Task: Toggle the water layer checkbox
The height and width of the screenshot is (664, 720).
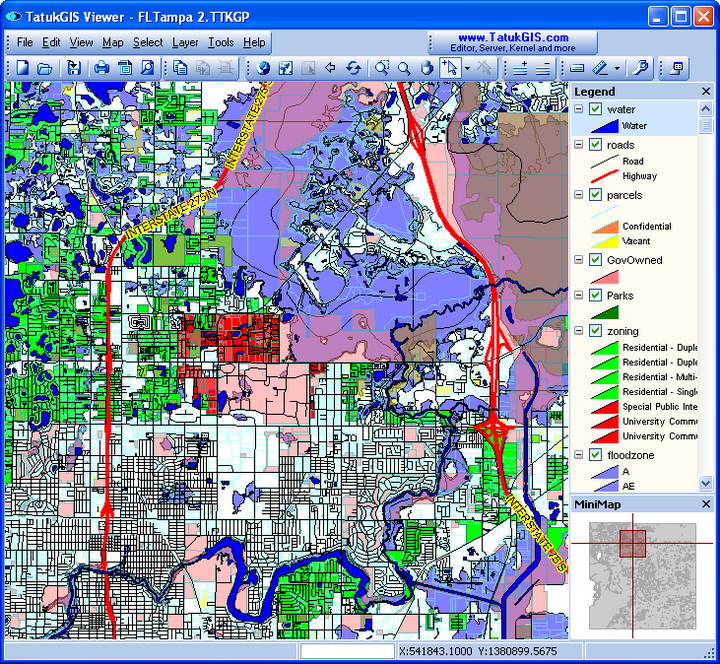Action: click(596, 109)
